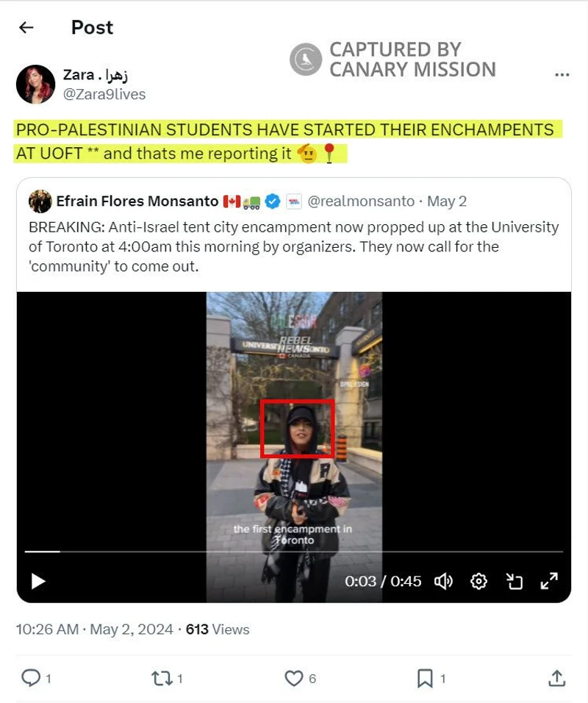View the 613 Views analytics
This screenshot has height=703, width=588.
pos(218,629)
